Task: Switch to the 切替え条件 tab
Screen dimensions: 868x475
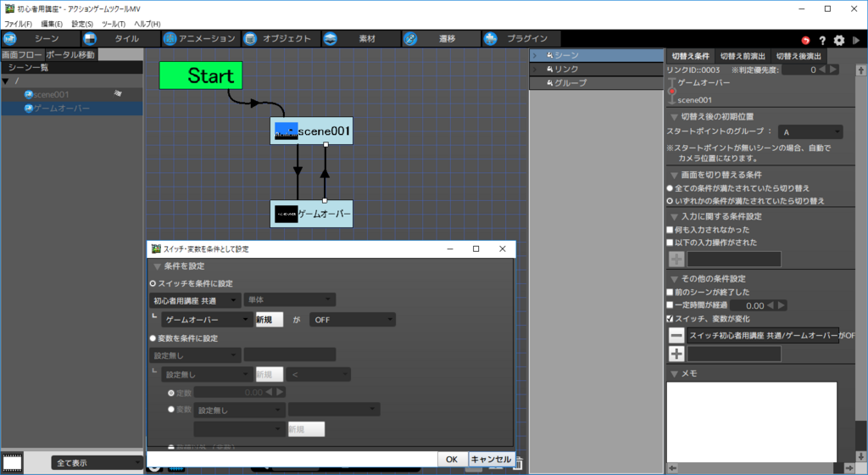Action: [690, 56]
